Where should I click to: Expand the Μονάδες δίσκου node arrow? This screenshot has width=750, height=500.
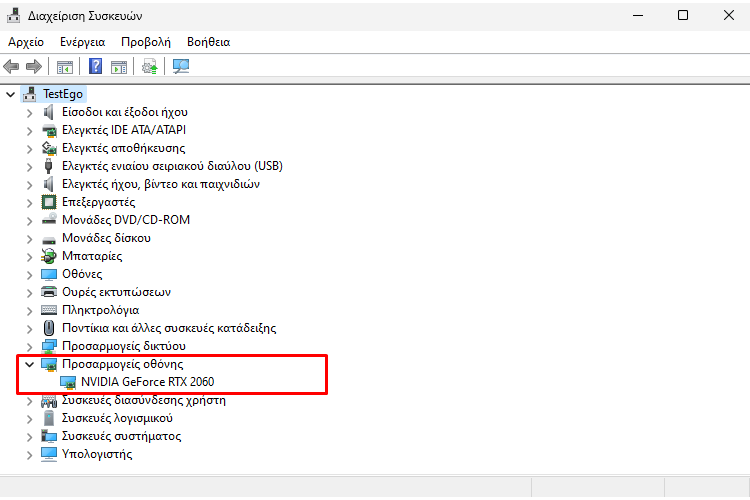pos(30,239)
